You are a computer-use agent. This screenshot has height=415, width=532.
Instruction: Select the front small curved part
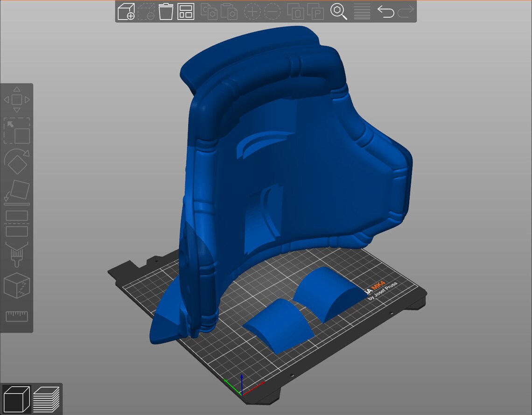[x=279, y=326]
